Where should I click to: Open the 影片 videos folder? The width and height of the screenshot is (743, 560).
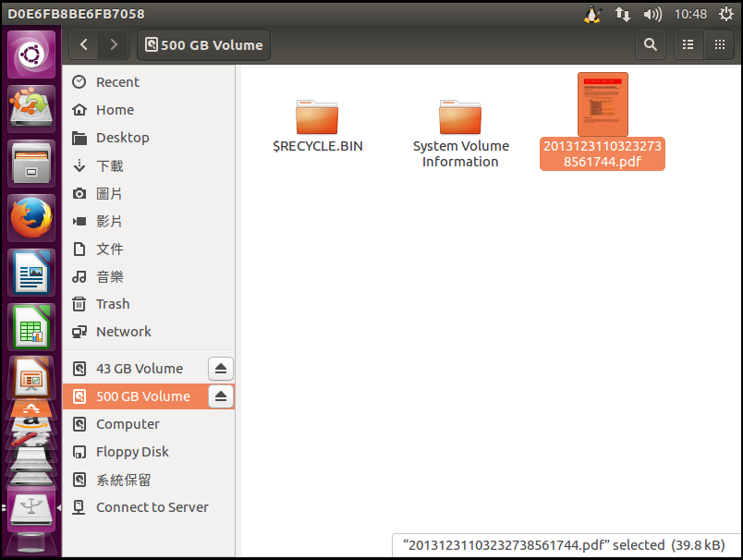[x=148, y=221]
